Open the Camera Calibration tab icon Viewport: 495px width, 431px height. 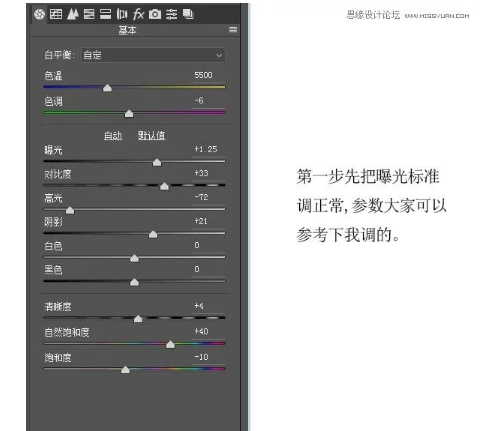click(x=155, y=14)
